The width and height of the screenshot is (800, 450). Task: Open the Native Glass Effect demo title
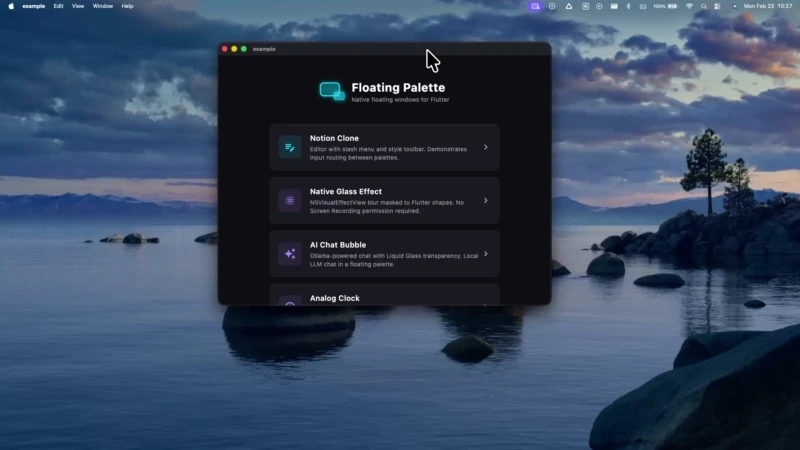(x=345, y=191)
